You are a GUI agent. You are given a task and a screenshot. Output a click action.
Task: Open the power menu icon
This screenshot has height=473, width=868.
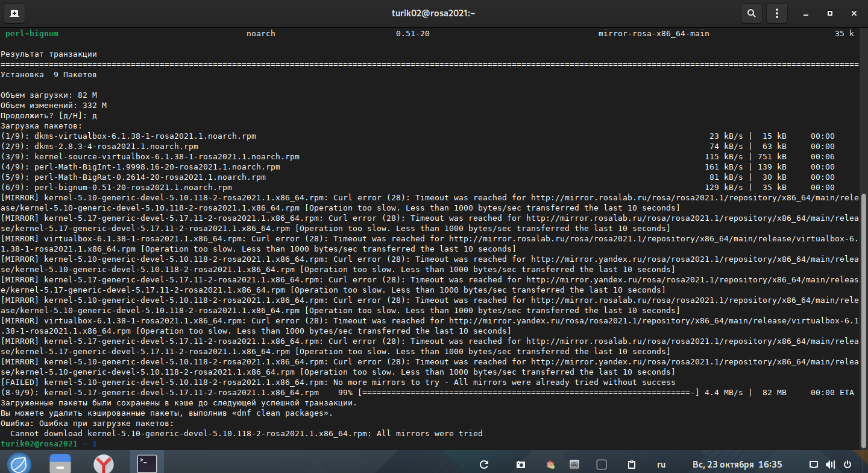click(x=848, y=465)
